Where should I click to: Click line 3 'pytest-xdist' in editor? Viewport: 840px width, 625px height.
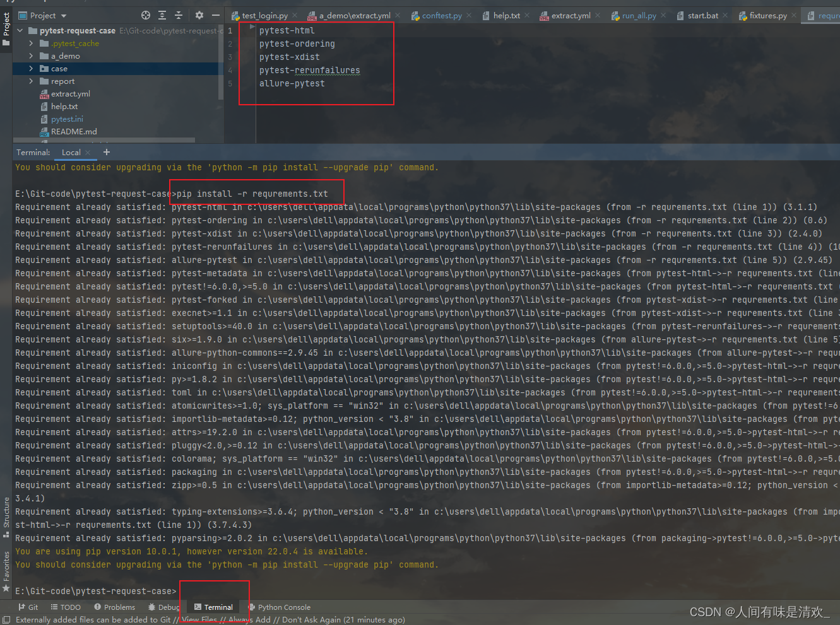tap(290, 57)
